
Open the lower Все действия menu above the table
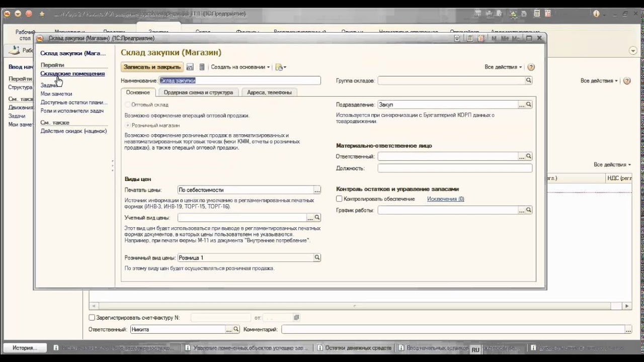pyautogui.click(x=612, y=164)
